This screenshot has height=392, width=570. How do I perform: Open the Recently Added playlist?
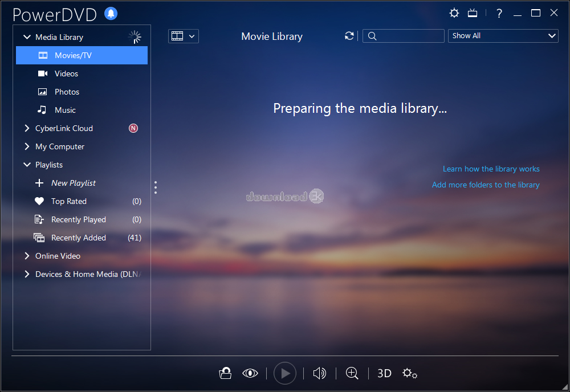(x=78, y=238)
